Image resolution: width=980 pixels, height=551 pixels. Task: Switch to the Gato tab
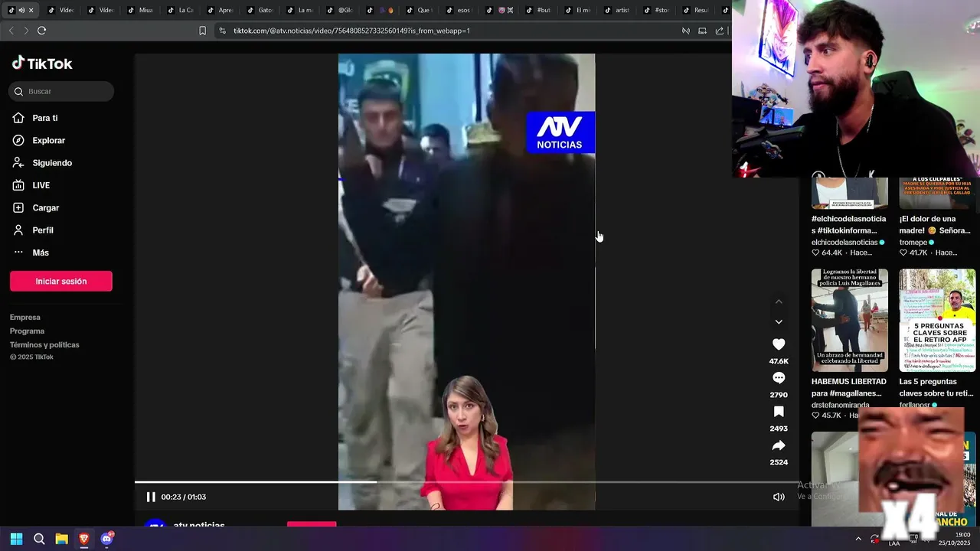coord(259,10)
